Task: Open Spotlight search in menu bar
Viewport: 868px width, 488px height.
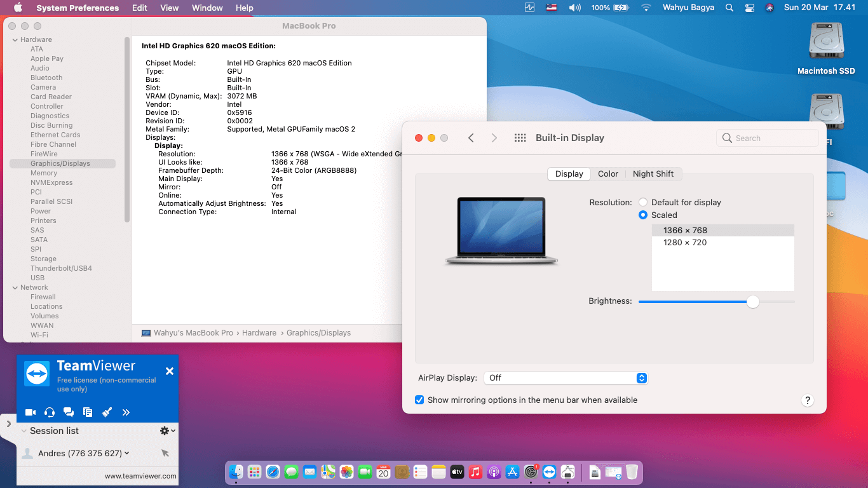Action: point(729,8)
